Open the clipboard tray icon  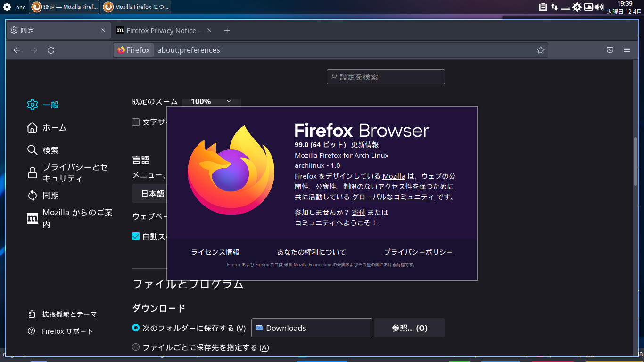pos(543,7)
